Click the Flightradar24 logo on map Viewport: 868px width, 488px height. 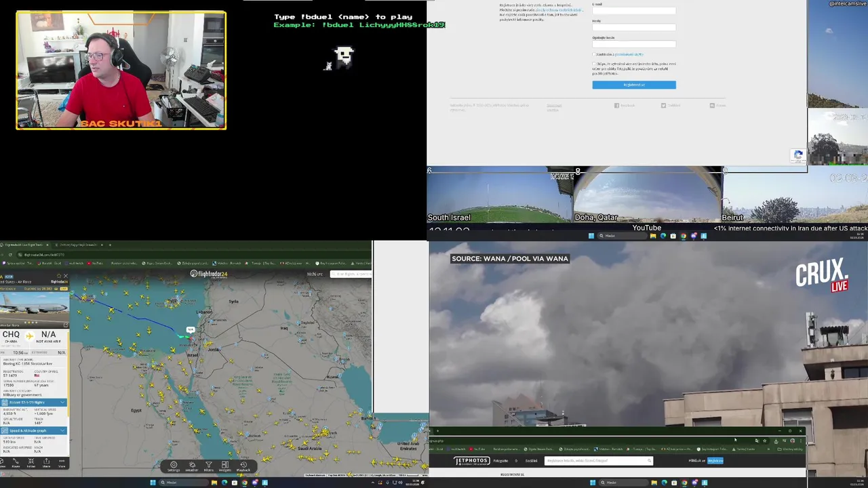click(x=209, y=274)
